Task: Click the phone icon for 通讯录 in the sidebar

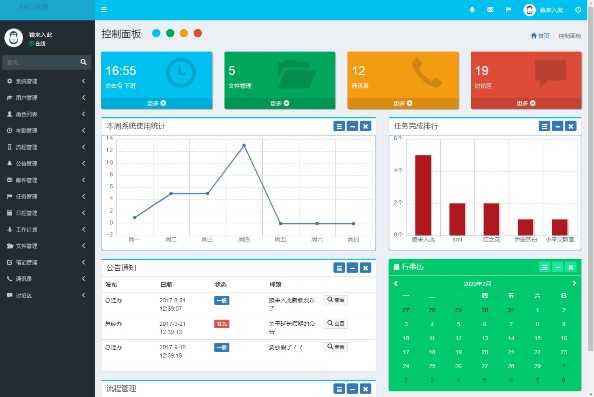Action: click(x=9, y=278)
